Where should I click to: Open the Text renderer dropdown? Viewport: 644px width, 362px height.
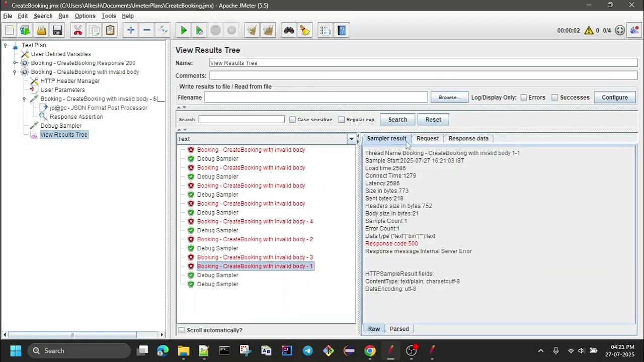[351, 139]
